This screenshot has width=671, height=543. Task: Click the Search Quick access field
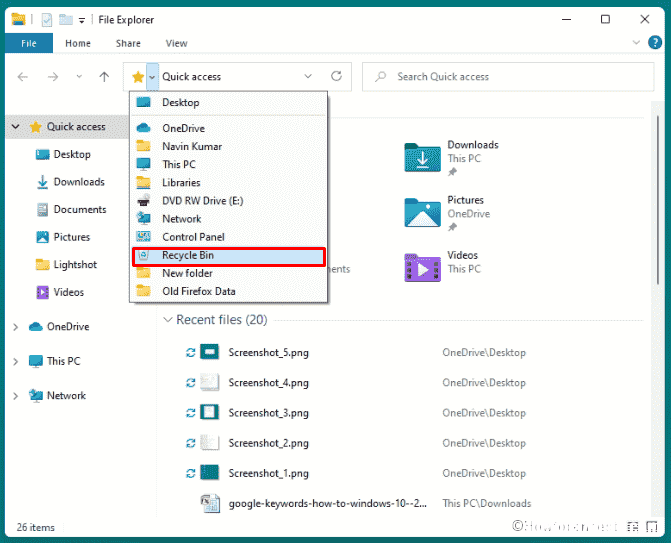(x=508, y=77)
